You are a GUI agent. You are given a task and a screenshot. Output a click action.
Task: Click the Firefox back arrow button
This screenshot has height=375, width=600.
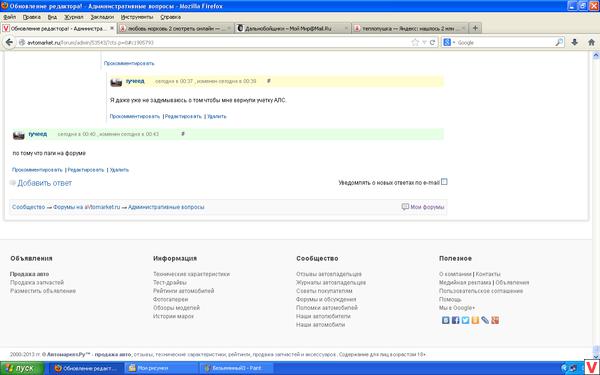(x=9, y=42)
